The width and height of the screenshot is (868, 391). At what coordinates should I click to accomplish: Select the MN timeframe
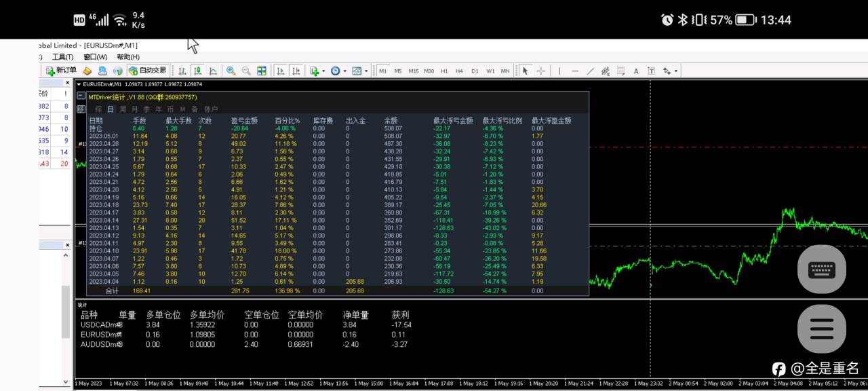tap(505, 71)
